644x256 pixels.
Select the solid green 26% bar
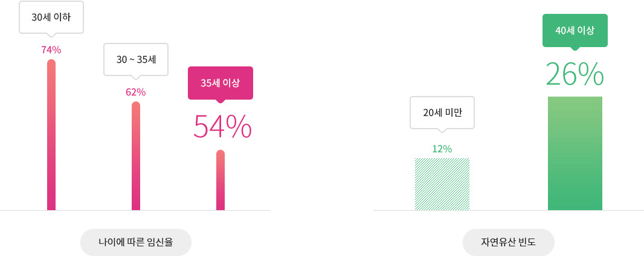575,153
